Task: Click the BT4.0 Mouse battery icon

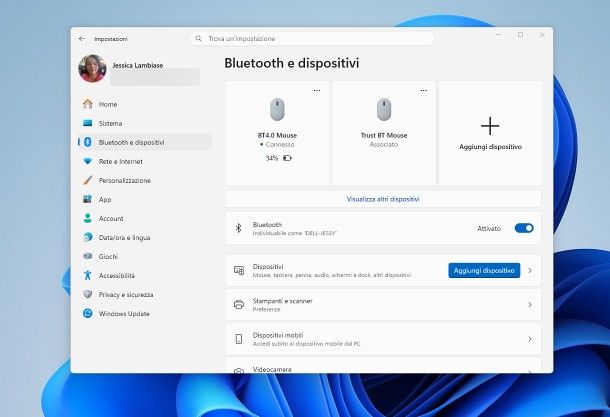Action: [x=287, y=158]
